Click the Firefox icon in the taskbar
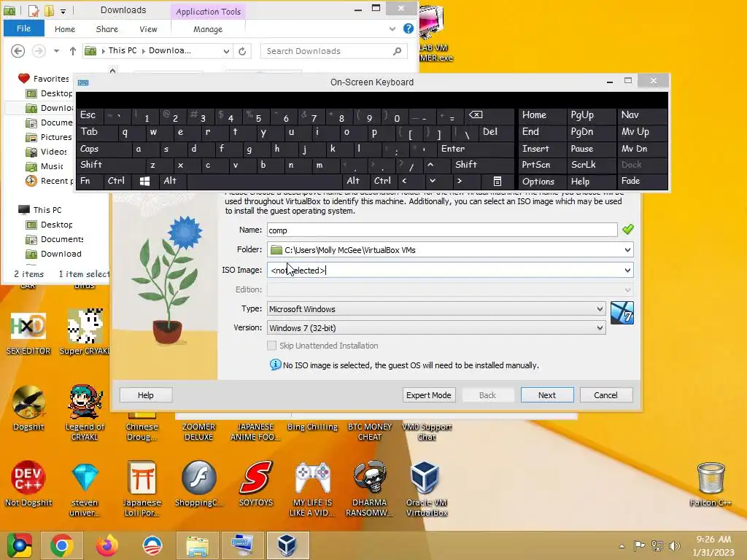This screenshot has width=747, height=560. click(x=107, y=545)
